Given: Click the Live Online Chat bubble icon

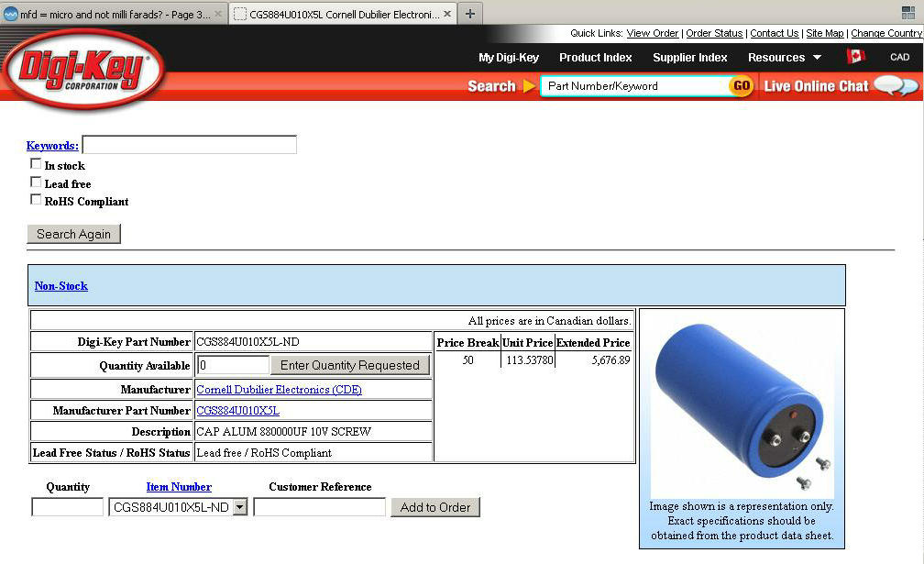Looking at the screenshot, I should click(x=896, y=86).
